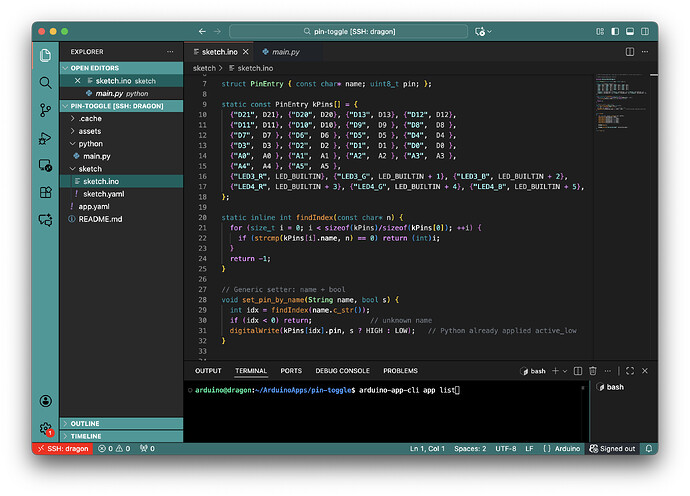690x496 pixels.
Task: Click the sketch.ino breadcrumb item
Action: [251, 68]
